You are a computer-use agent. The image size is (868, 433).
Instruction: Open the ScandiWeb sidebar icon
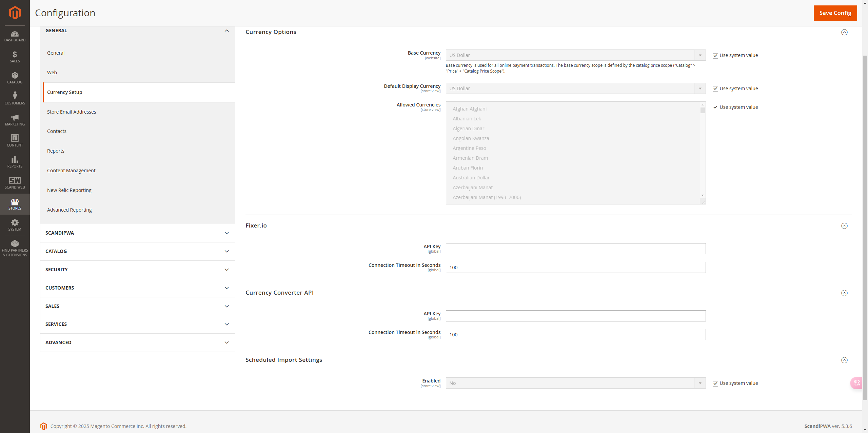pyautogui.click(x=15, y=183)
